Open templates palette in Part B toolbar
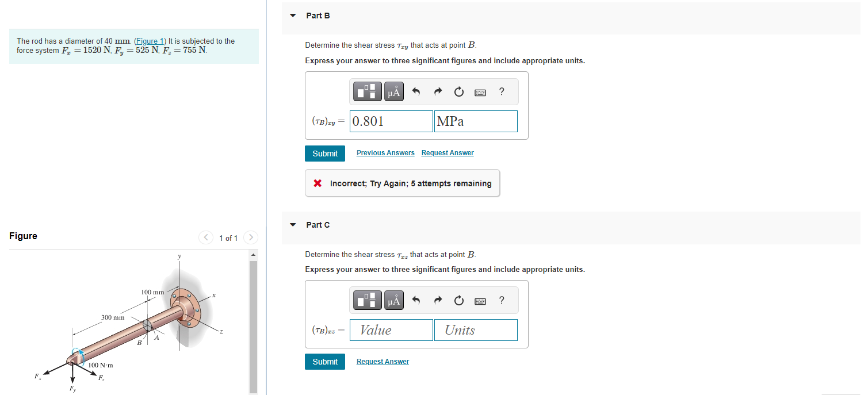Viewport: 868px width, 395px height. click(x=369, y=91)
